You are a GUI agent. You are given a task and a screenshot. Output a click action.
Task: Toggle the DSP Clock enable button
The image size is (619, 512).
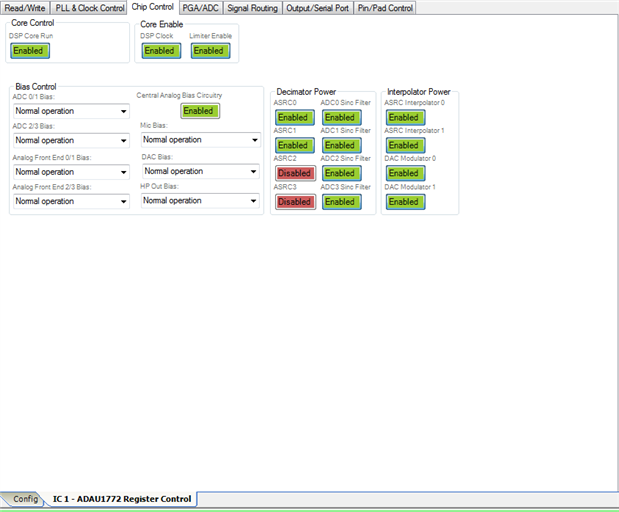pos(161,51)
